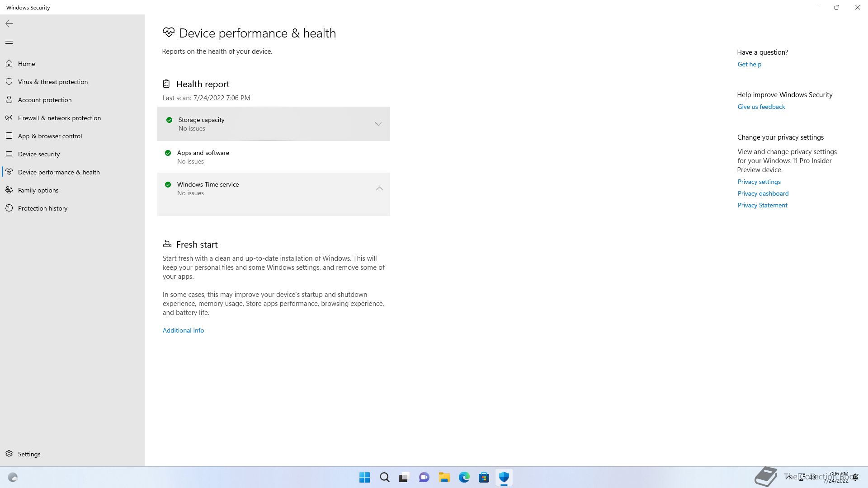
Task: Click the Virus & threat protection shield icon
Action: [x=9, y=82]
